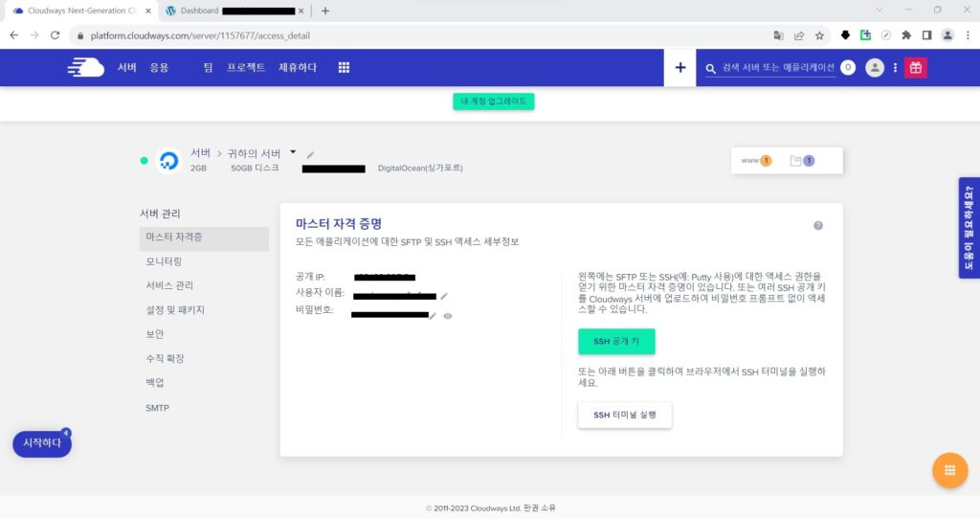Click the 마스터 자격 증명 heading
Screen dimensions: 980x519
point(339,224)
